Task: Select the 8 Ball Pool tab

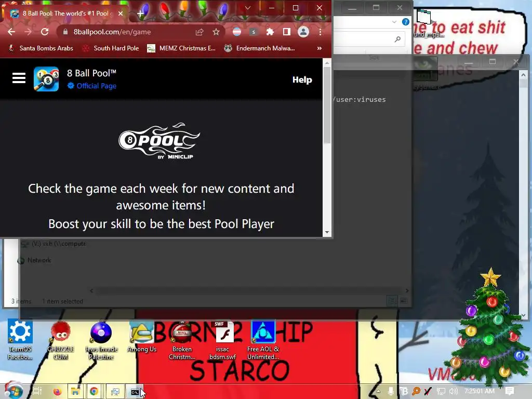Action: (66, 14)
